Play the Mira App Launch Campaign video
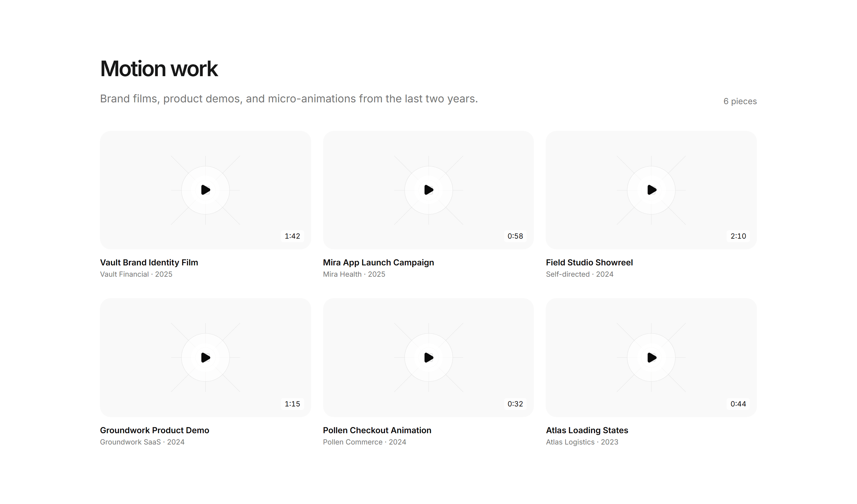The width and height of the screenshot is (857, 504). (x=428, y=190)
